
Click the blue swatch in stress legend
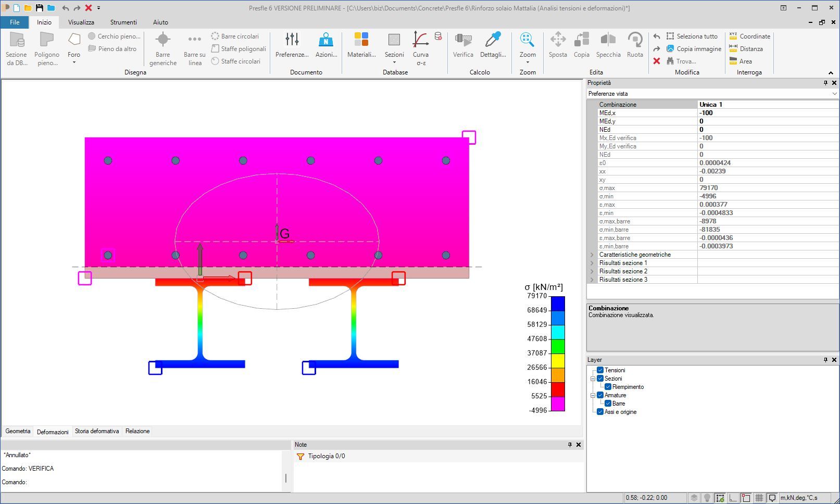pyautogui.click(x=558, y=303)
